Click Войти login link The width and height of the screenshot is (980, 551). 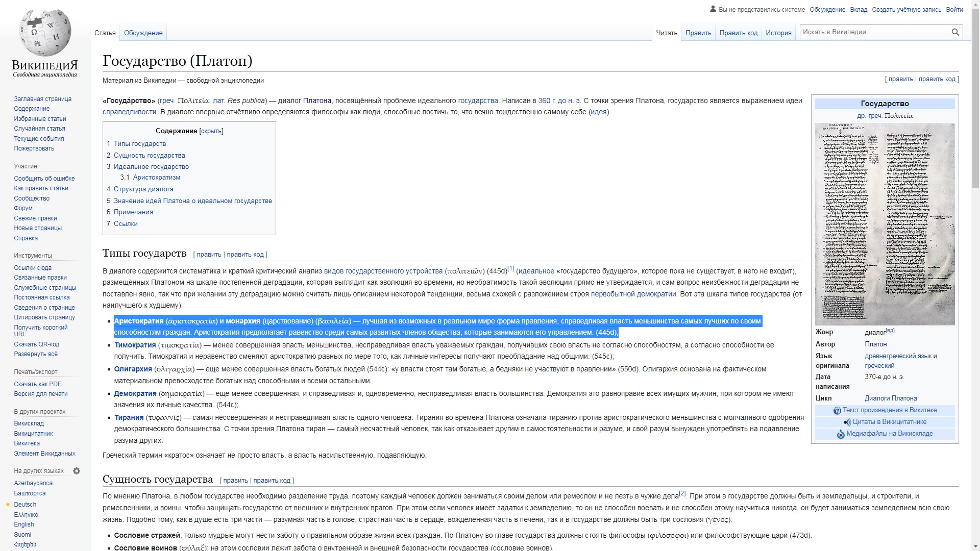pyautogui.click(x=954, y=10)
